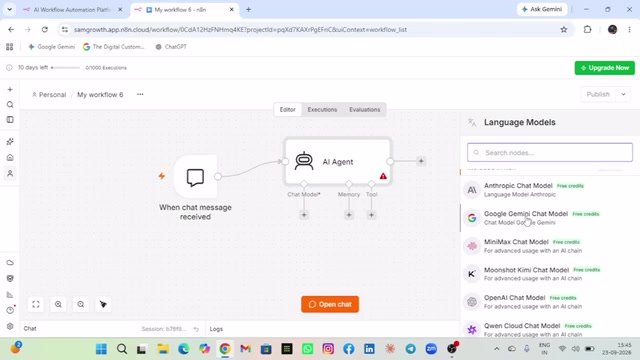Click the tidy-up nodes canvas icon
The width and height of the screenshot is (640, 360).
pyautogui.click(x=103, y=304)
